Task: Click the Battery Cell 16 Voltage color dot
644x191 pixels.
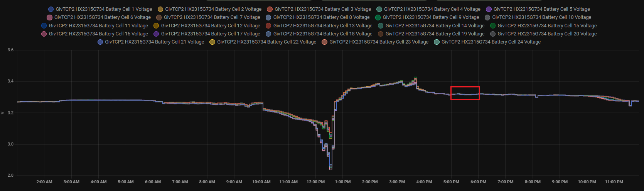Action: point(44,34)
